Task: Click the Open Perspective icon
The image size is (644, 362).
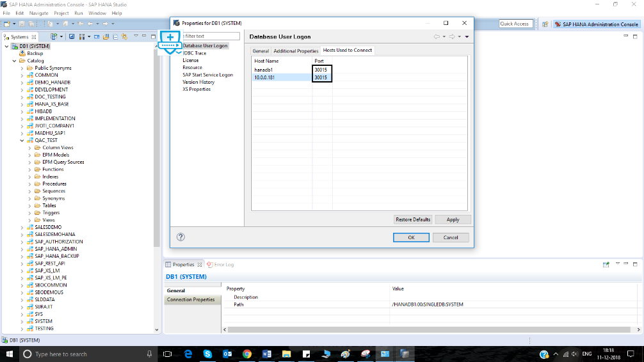Action: (x=545, y=24)
